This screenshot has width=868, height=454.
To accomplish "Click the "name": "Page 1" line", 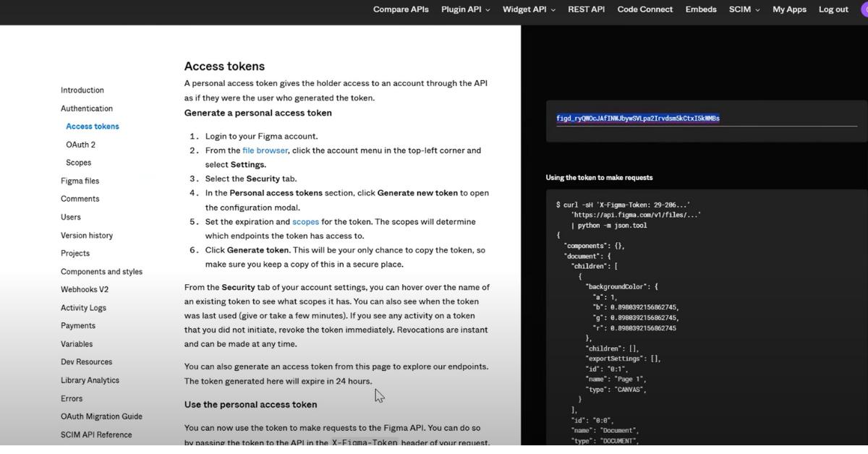I will pos(616,380).
